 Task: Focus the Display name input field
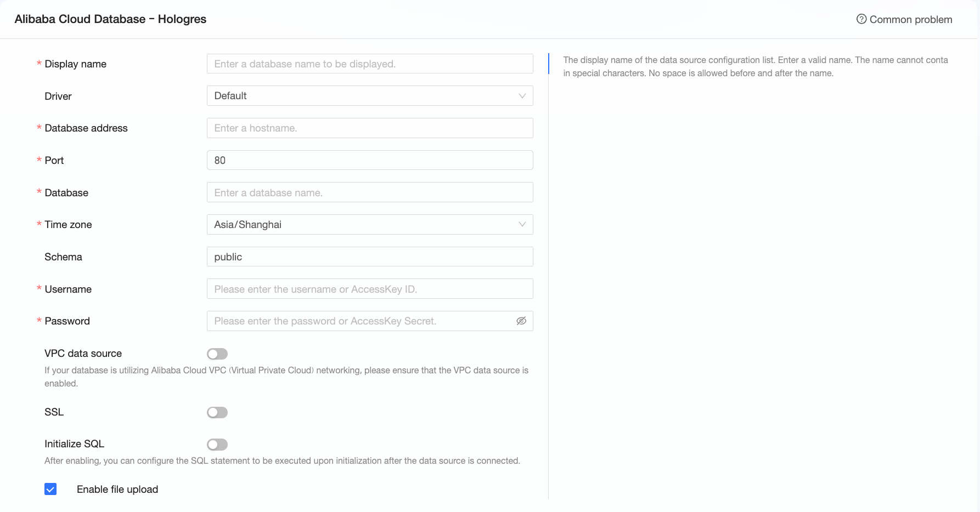coord(370,64)
